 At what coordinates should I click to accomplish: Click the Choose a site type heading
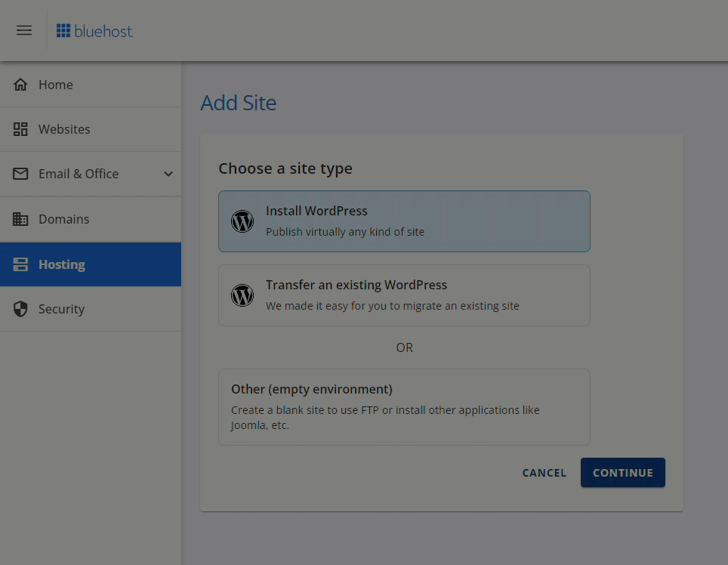click(x=285, y=168)
